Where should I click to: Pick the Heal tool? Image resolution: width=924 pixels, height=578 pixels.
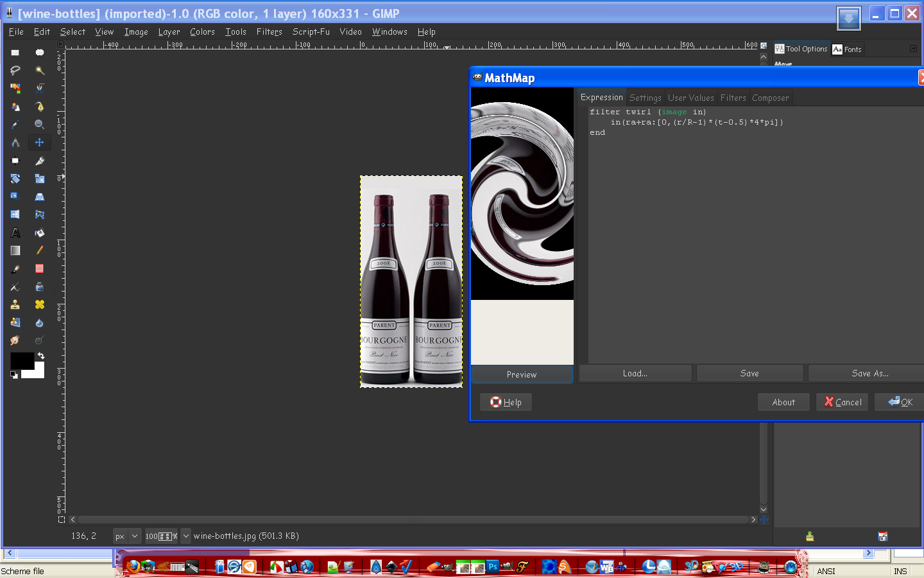pyautogui.click(x=40, y=304)
